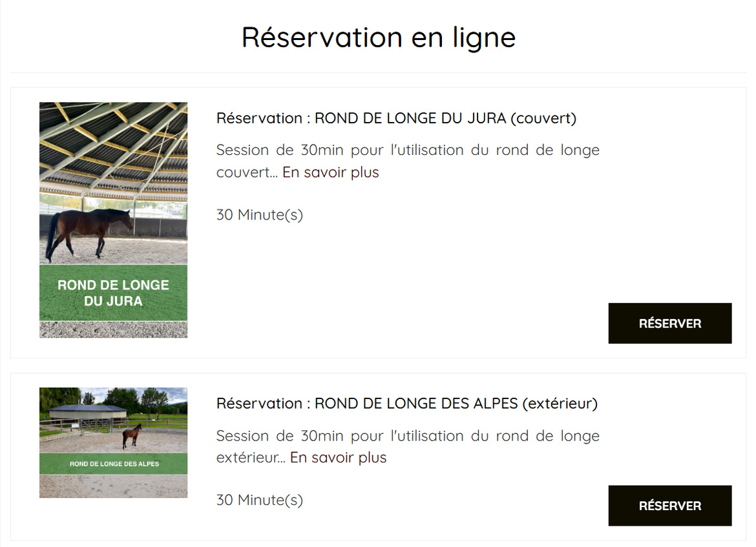Follow En savoir plus link for extérieur session
Viewport: 756px width, 547px height.
tap(338, 458)
